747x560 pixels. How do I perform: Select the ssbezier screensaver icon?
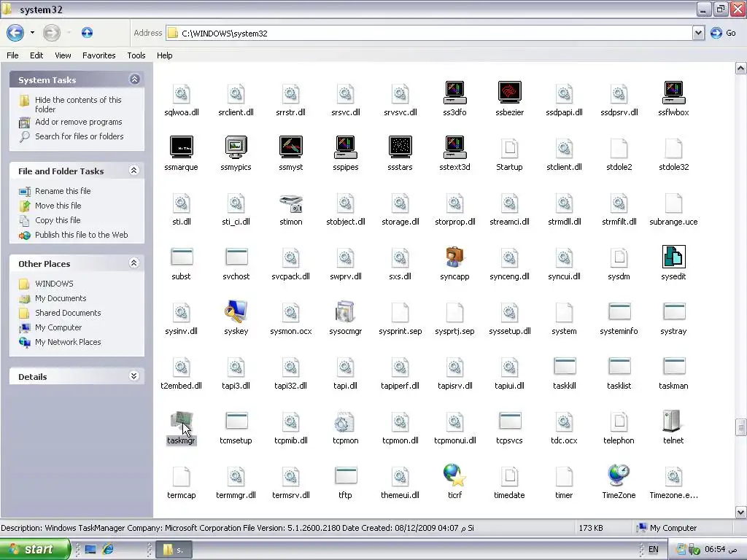click(509, 93)
